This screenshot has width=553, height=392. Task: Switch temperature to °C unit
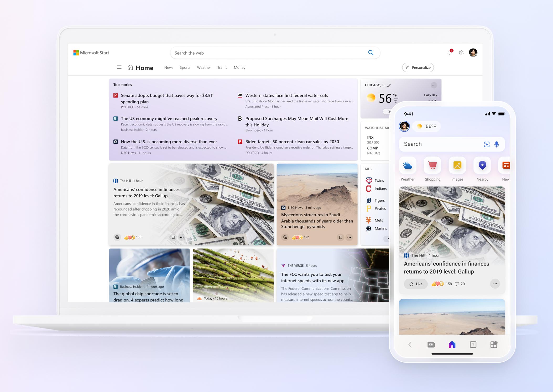tap(395, 101)
